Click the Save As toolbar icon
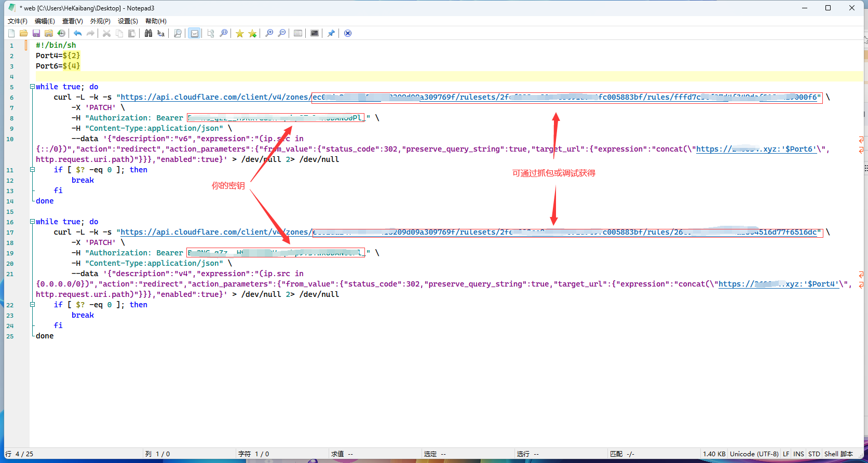The width and height of the screenshot is (868, 463). 49,33
